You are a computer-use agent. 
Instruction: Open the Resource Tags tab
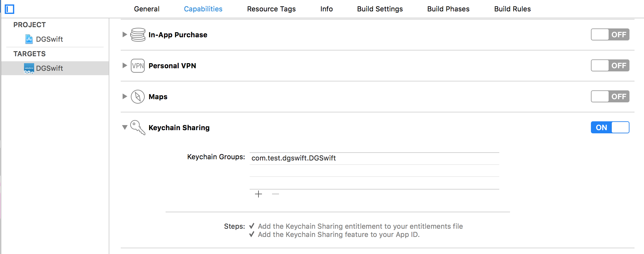tap(271, 9)
